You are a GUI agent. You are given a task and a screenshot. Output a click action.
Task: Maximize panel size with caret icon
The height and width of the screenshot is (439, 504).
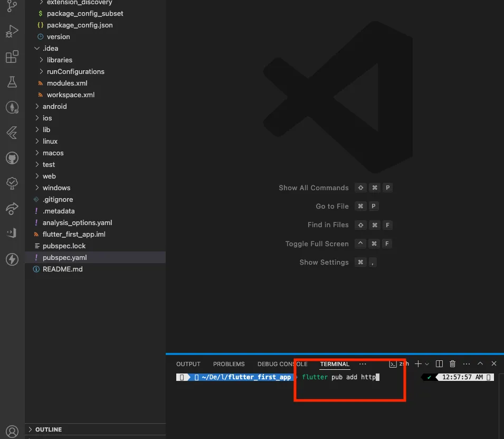pyautogui.click(x=480, y=363)
